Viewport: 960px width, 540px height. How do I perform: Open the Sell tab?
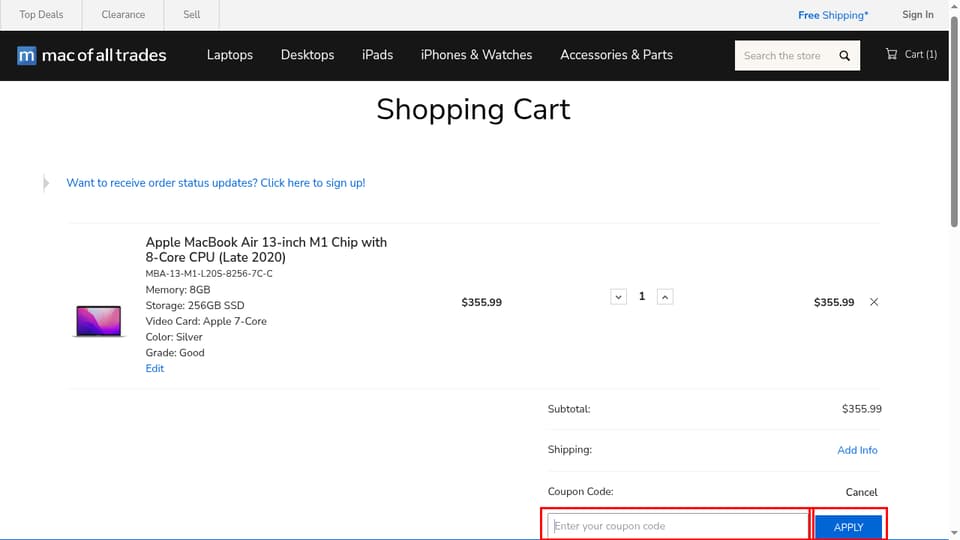pos(192,15)
